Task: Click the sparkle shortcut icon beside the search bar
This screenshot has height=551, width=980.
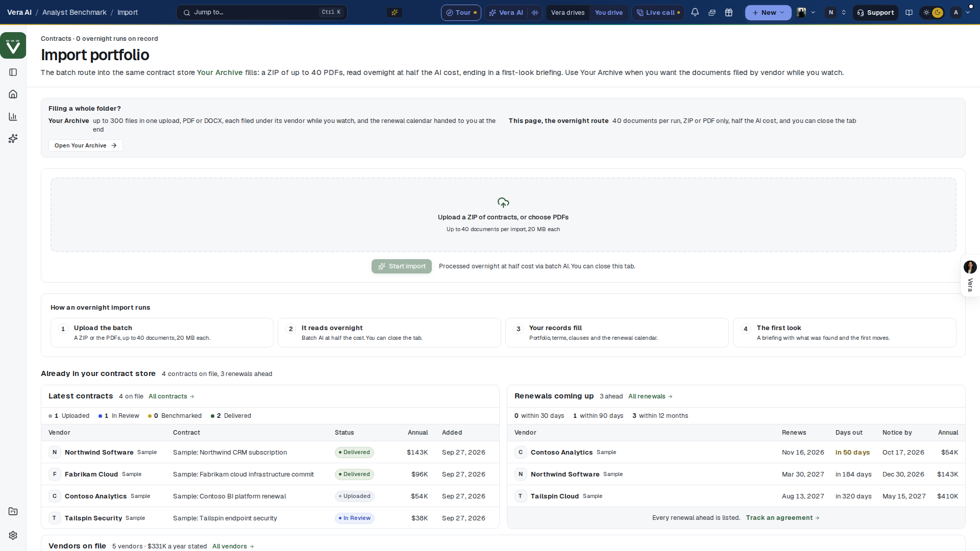Action: 395,13
